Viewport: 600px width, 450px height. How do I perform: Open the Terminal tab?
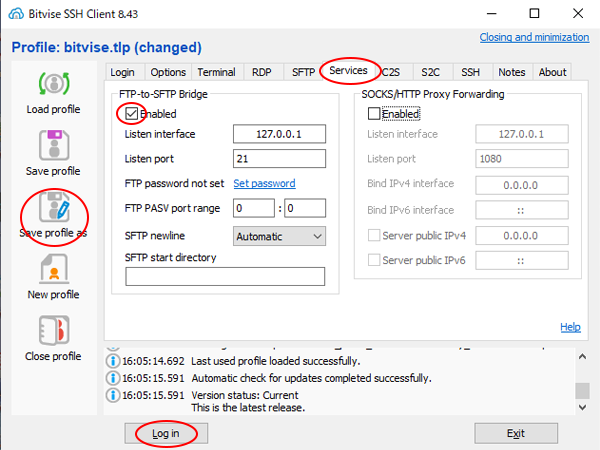[216, 72]
